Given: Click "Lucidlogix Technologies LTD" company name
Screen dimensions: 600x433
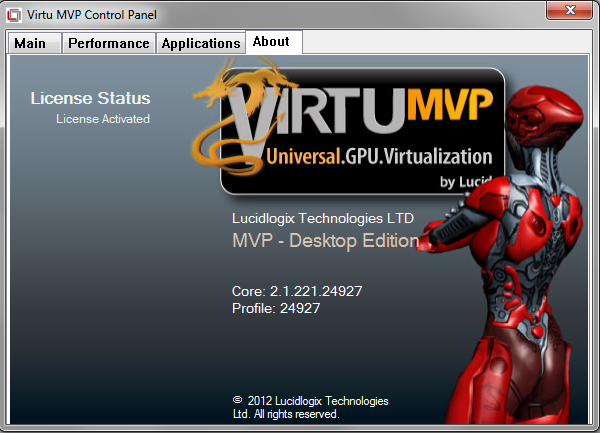Looking at the screenshot, I should pos(323,218).
